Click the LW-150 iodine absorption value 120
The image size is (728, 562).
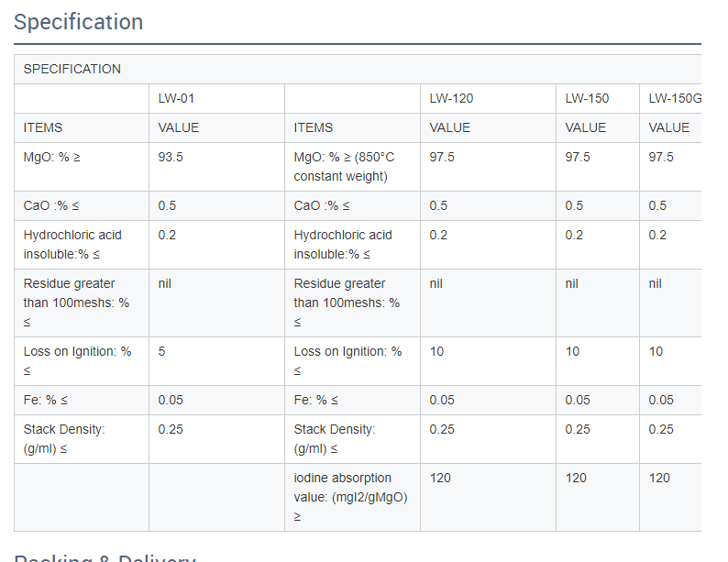pos(576,478)
